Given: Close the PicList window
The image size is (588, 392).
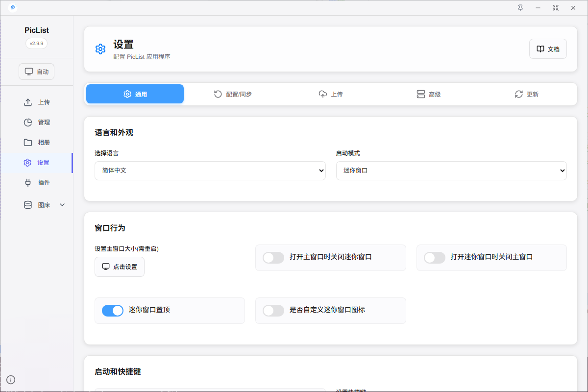Looking at the screenshot, I should 573,7.
